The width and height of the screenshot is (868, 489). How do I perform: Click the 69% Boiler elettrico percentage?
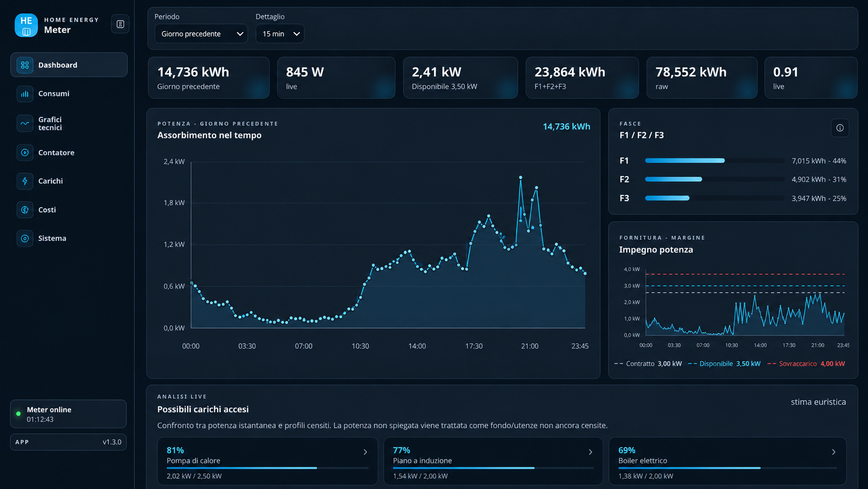coord(627,450)
